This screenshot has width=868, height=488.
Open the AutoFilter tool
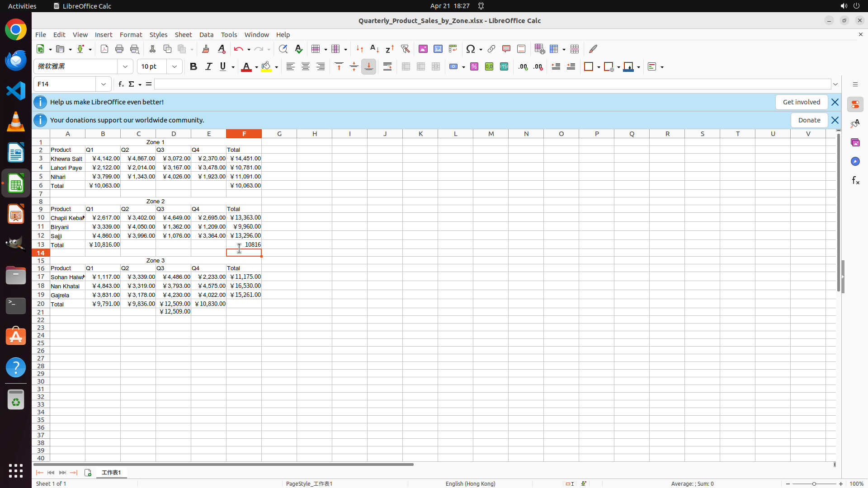coord(405,49)
